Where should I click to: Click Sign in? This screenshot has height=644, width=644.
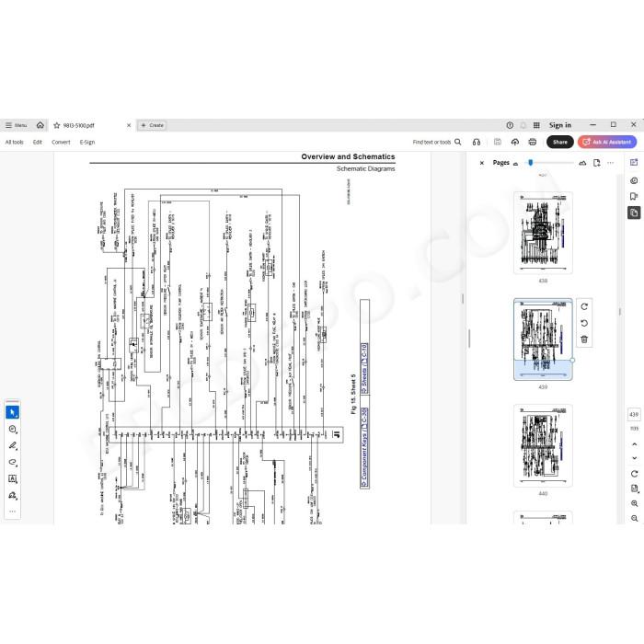click(559, 125)
